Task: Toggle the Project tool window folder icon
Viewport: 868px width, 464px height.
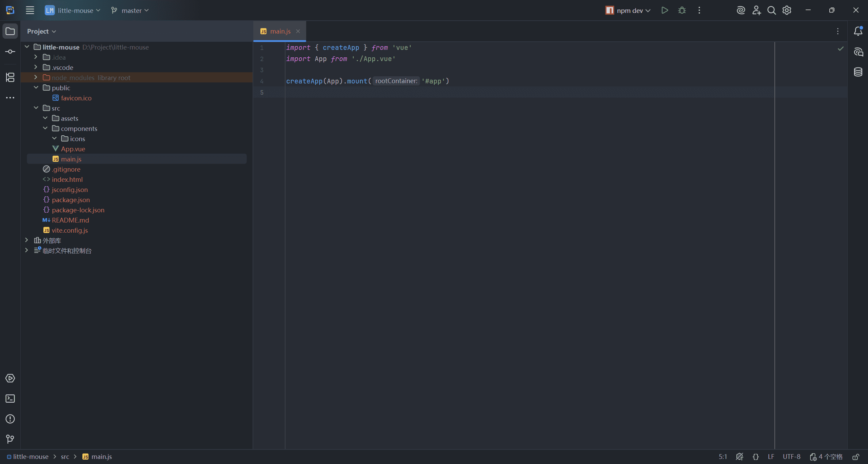Action: [x=10, y=31]
